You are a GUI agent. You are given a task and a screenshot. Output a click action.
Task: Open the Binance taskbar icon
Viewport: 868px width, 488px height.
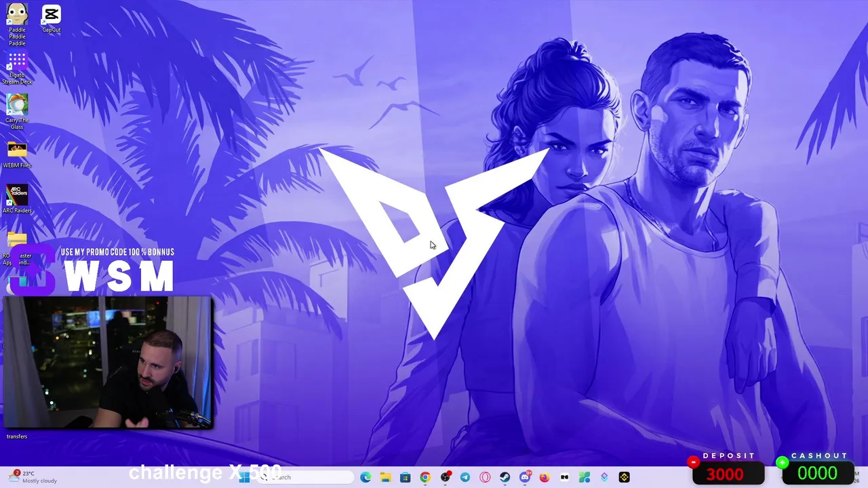625,477
